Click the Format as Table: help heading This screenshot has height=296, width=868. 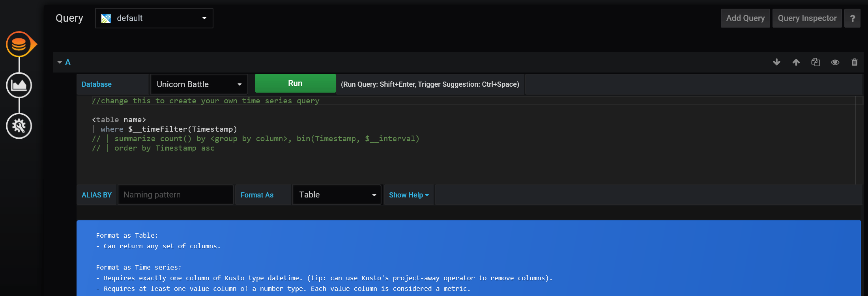[x=127, y=235]
